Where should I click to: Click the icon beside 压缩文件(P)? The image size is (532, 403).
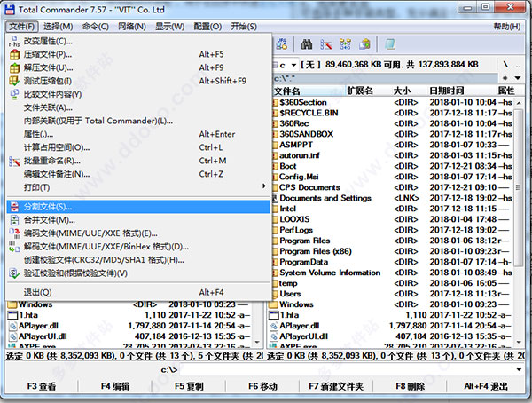tap(14, 55)
